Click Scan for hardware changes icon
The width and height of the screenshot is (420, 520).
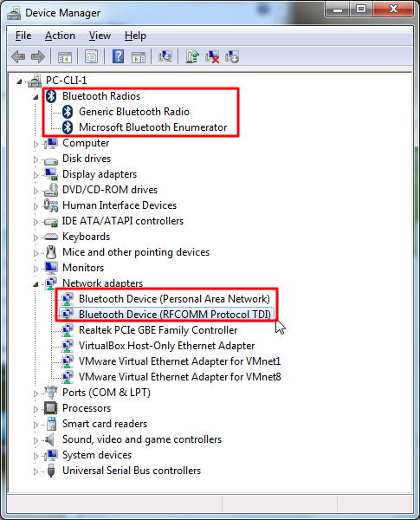165,56
